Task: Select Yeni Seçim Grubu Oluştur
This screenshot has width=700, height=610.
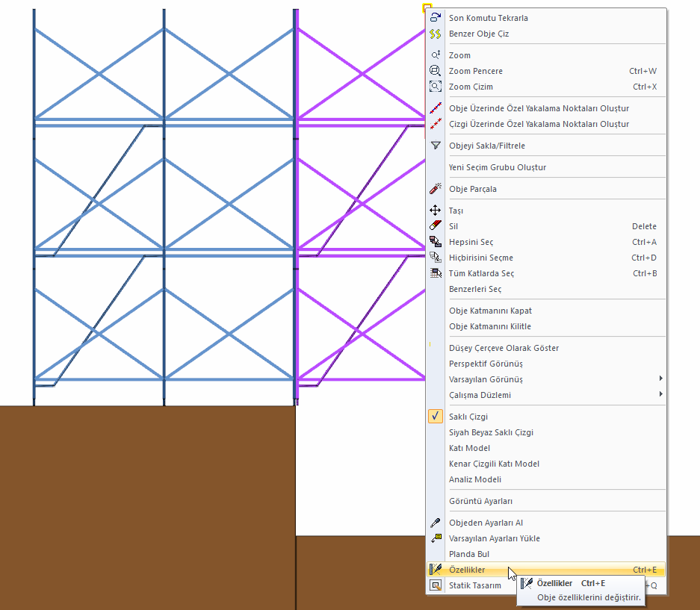Action: 497,167
